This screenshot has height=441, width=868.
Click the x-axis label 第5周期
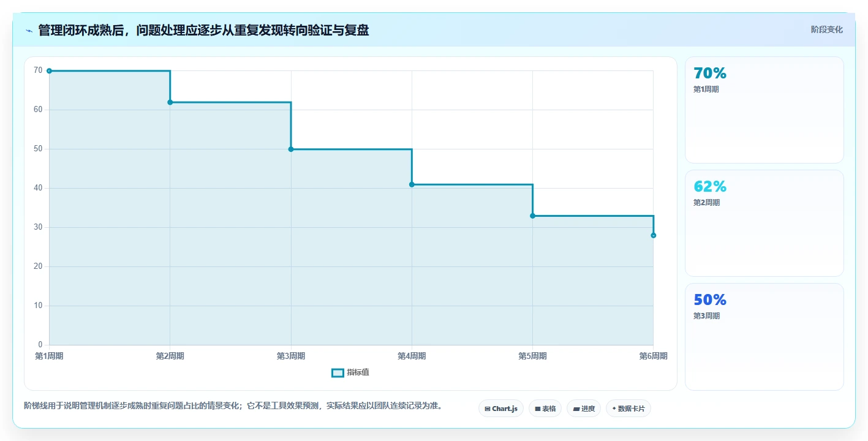click(x=532, y=356)
